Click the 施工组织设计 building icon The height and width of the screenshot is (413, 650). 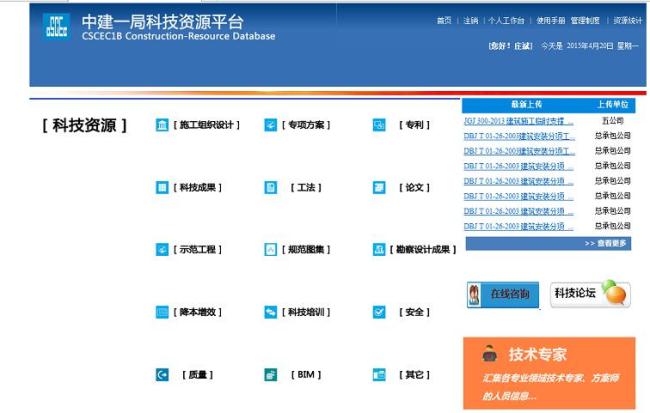162,125
